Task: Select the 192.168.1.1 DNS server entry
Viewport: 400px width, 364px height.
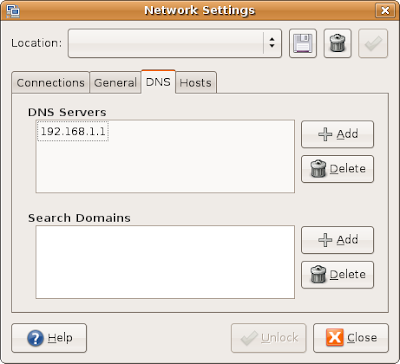Action: point(73,131)
